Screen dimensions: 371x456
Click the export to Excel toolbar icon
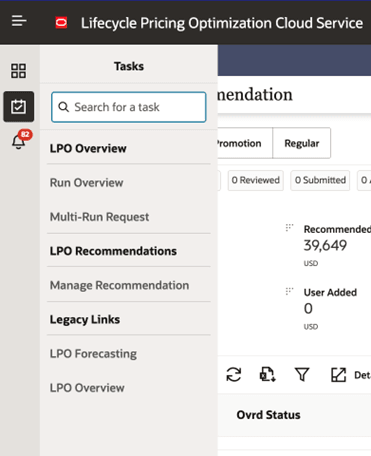coord(268,374)
